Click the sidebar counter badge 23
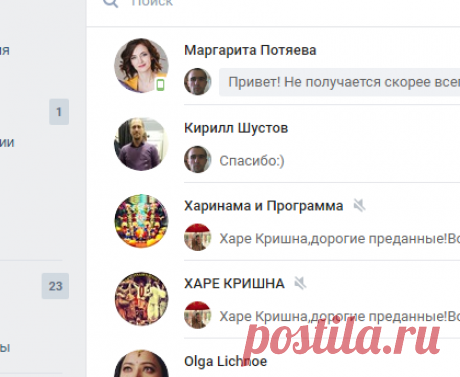460x377 pixels. (x=55, y=286)
